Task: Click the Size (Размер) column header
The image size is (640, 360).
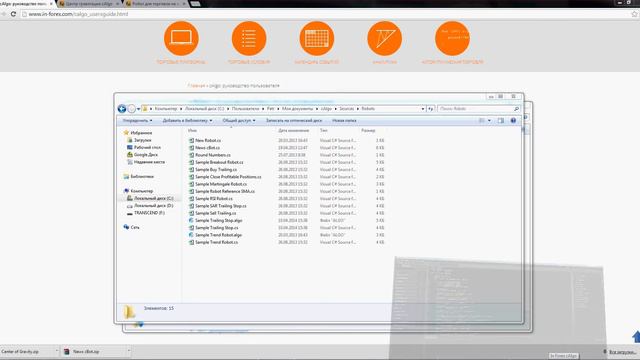Action: [368, 131]
